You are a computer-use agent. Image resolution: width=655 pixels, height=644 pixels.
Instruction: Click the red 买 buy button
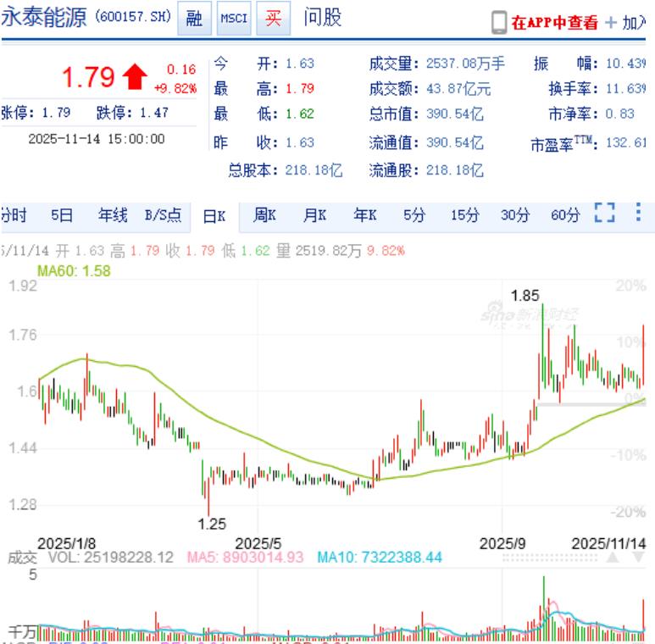pos(273,19)
